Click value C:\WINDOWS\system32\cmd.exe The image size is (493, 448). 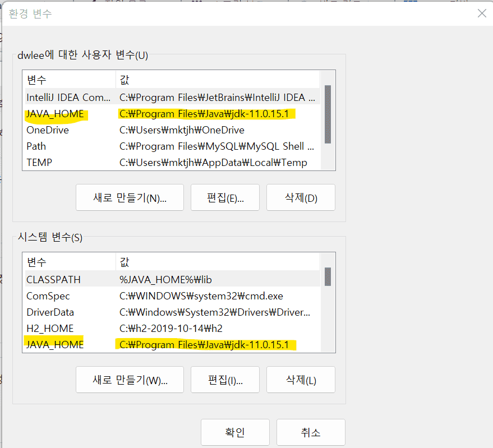coord(201,296)
